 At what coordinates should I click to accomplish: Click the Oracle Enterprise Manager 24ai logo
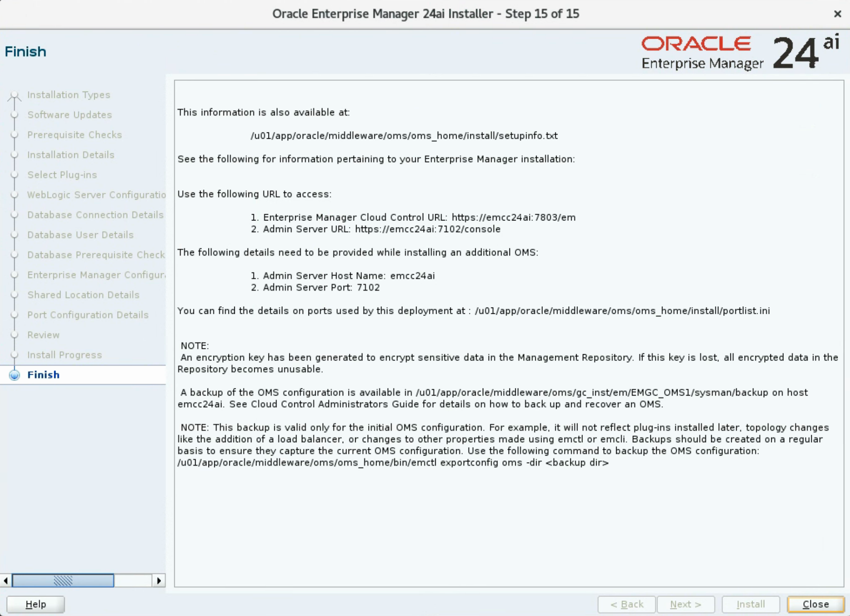(740, 52)
